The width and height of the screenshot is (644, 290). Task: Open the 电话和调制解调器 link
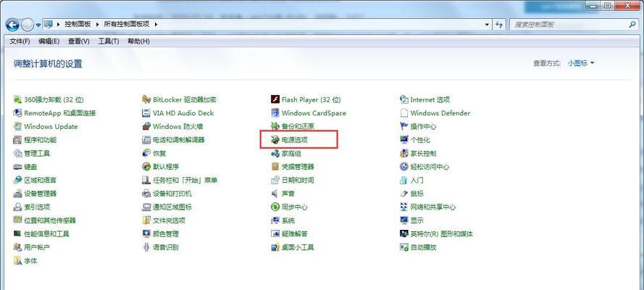point(179,140)
